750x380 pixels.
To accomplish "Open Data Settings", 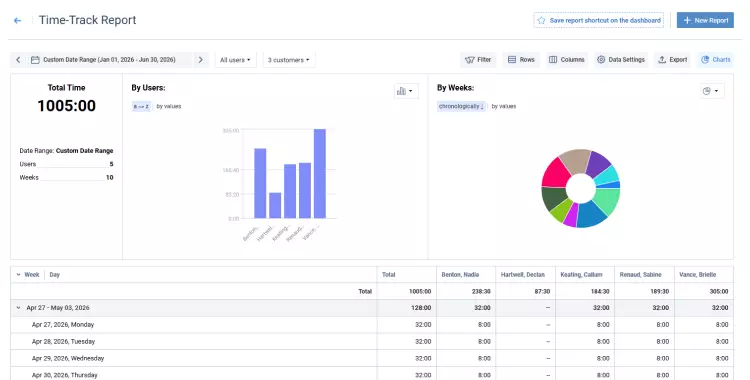I will coord(621,60).
